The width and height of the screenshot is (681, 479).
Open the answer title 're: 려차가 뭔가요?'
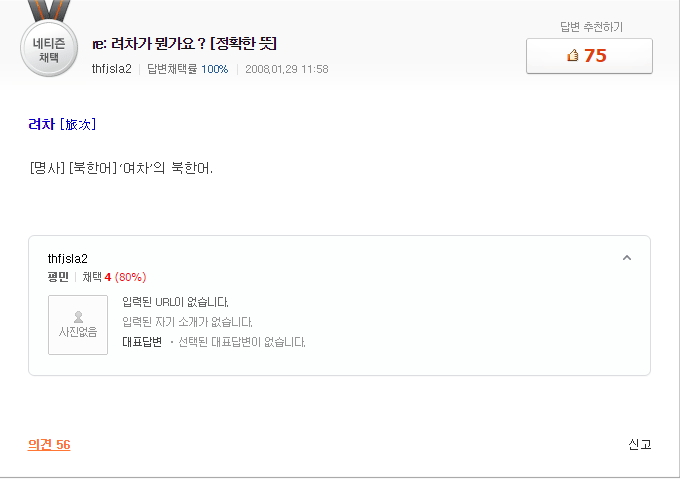184,43
